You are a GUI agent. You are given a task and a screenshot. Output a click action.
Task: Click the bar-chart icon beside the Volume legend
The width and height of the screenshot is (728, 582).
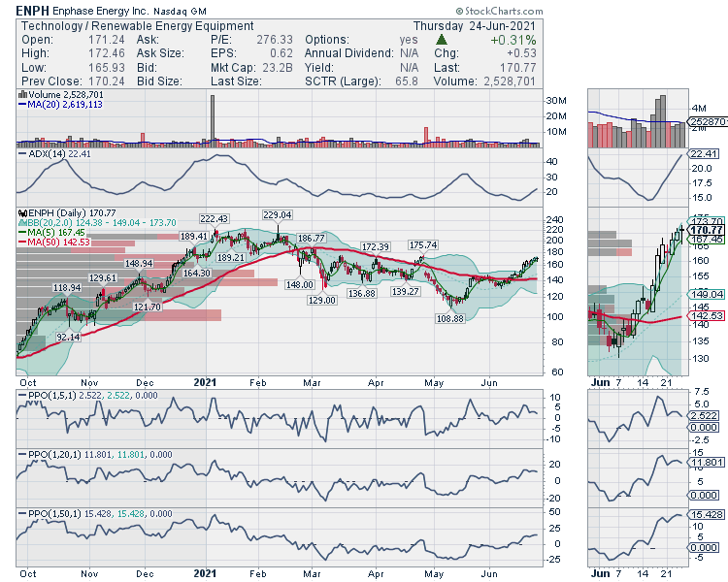tap(22, 95)
